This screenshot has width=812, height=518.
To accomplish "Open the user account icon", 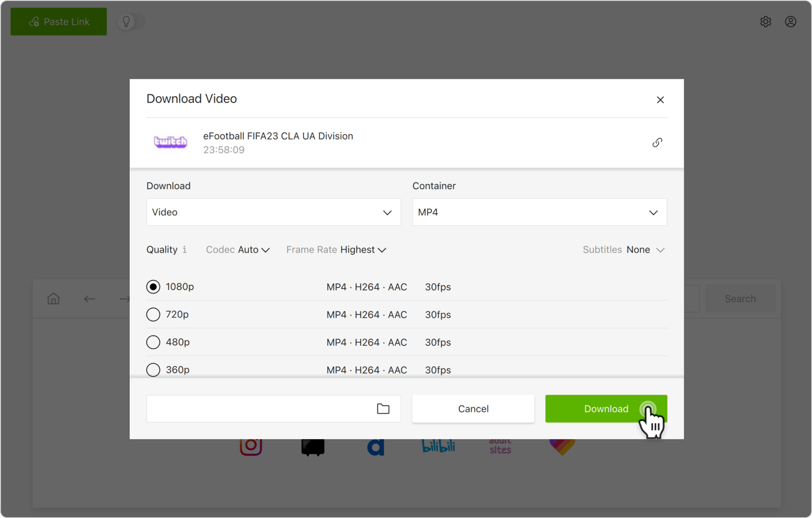I will [790, 22].
